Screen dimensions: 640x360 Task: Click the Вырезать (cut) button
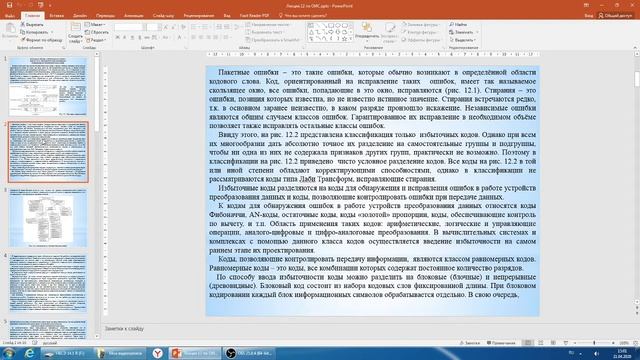pos(32,24)
